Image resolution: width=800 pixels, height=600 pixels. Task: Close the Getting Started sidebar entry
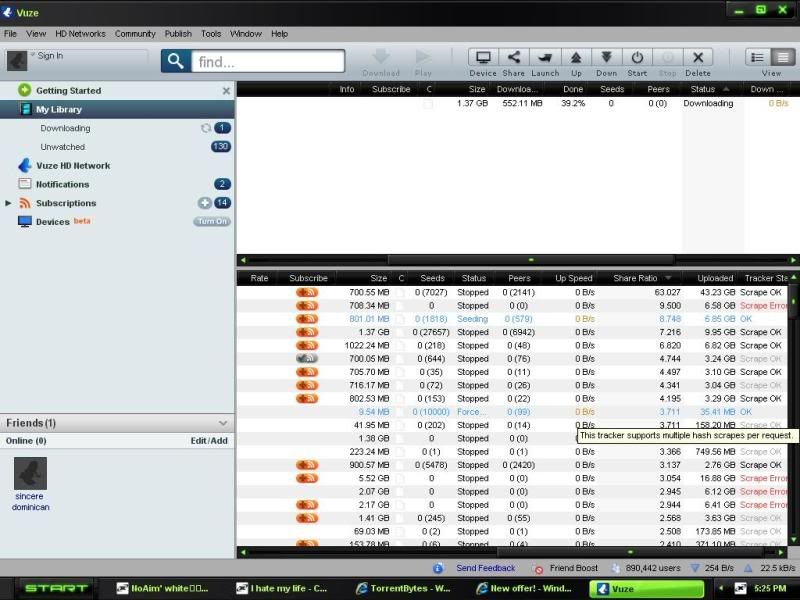pos(226,91)
